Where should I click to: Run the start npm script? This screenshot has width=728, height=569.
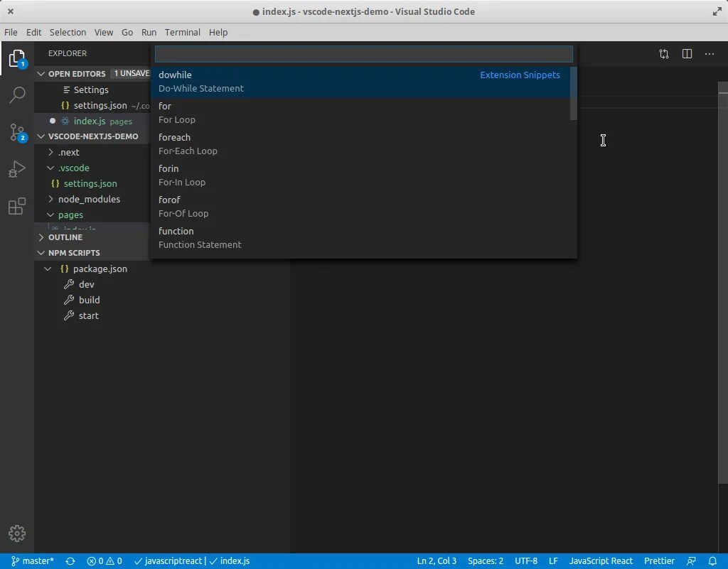(x=89, y=316)
